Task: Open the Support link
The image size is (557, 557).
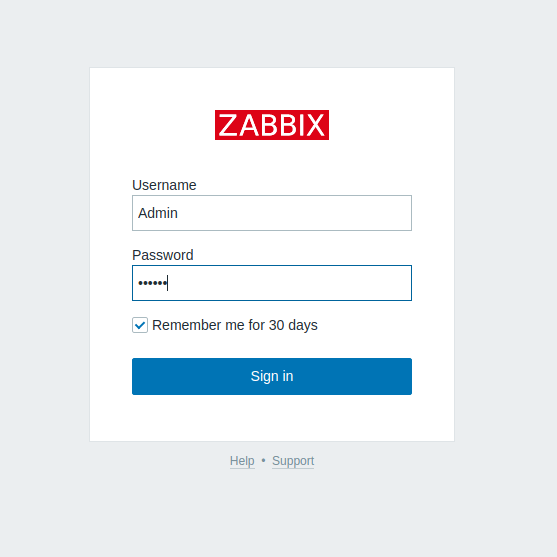Action: click(x=293, y=461)
